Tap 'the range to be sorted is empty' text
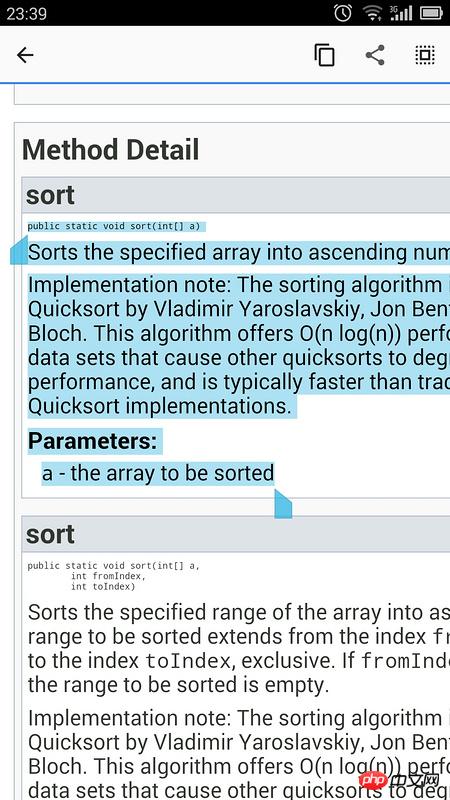The image size is (450, 800). coord(179,685)
